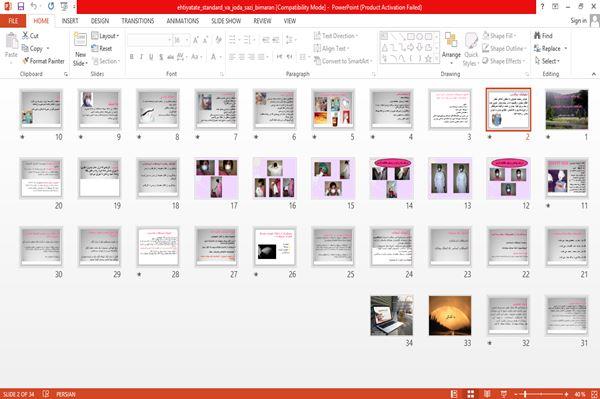Click the New Slide icon
Screen dimensions: 600x399
click(x=80, y=41)
